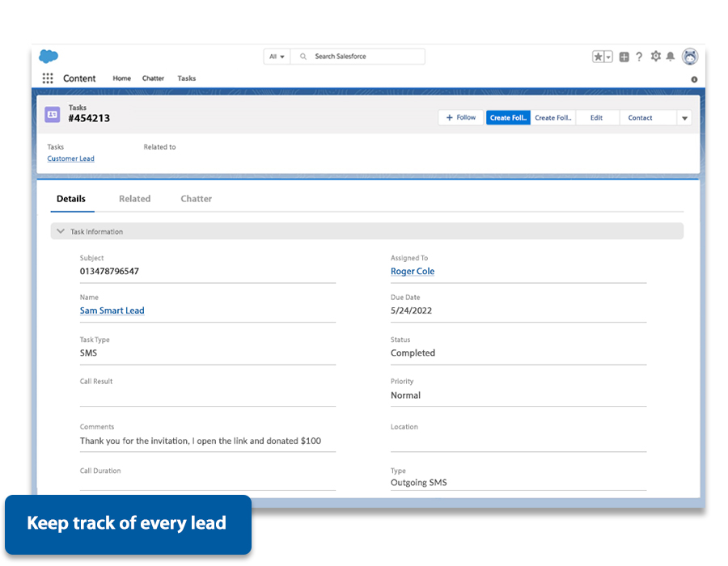Screen dimensions: 728x566
Task: Open the Roger Cole link
Action: pyautogui.click(x=413, y=271)
